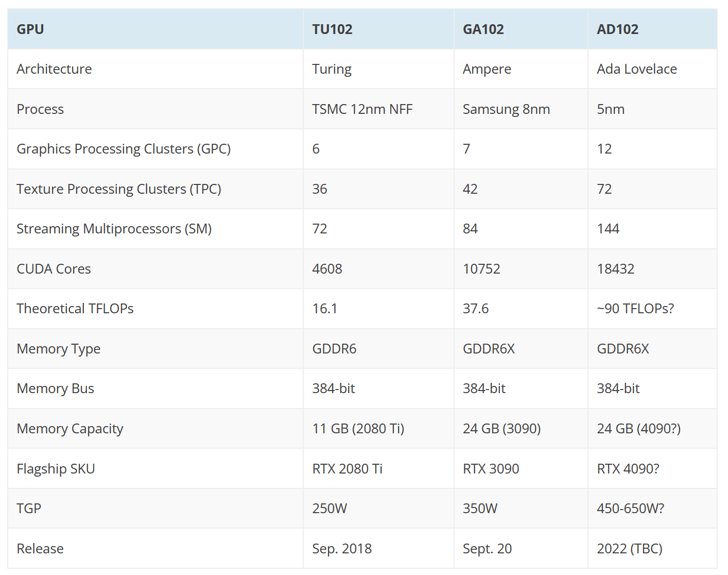This screenshot has height=575, width=728.
Task: Click the 2022 (TBC) release cell
Action: click(x=629, y=549)
